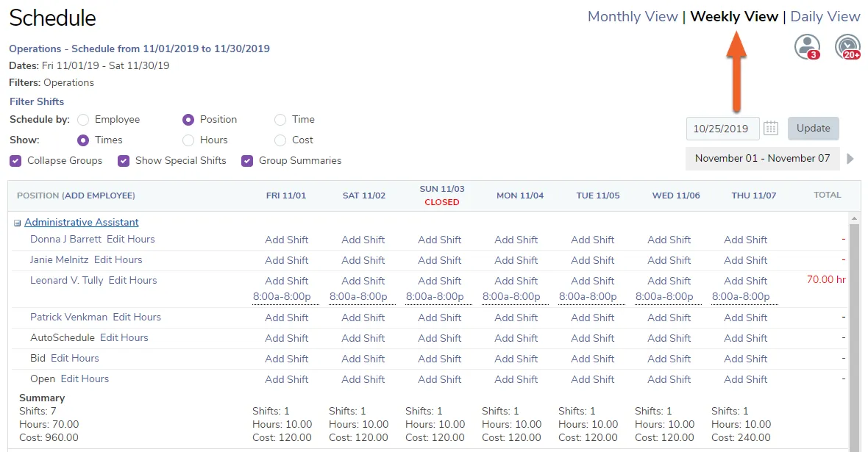Screen dimensions: 868x452
Task: Open the employee alerts icon with badge 3
Action: pyautogui.click(x=807, y=46)
